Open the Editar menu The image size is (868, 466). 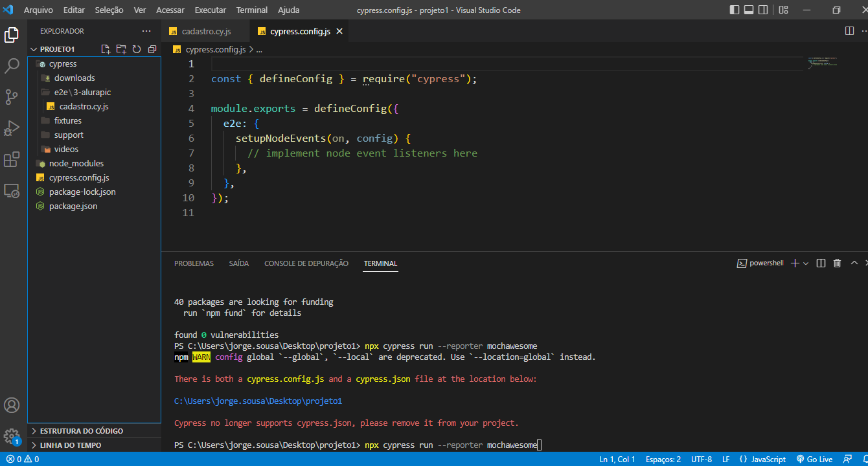[74, 10]
